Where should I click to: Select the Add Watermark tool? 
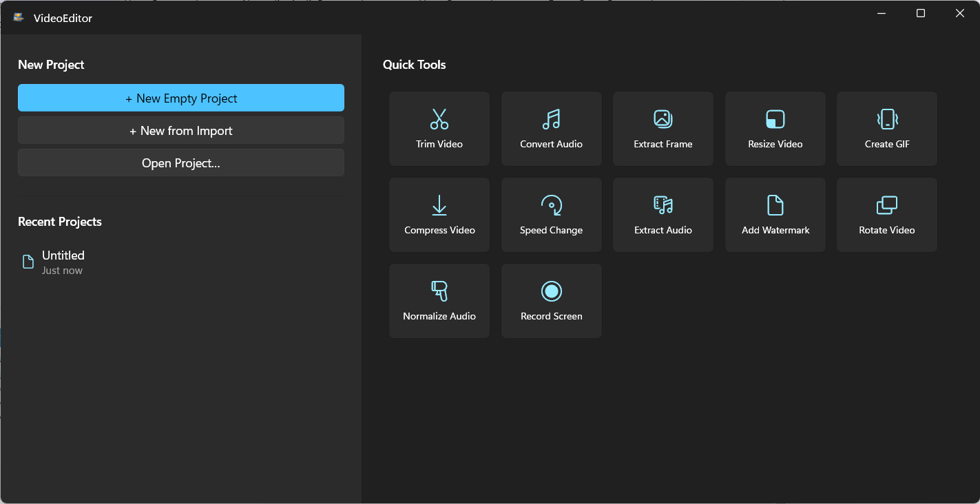point(775,215)
